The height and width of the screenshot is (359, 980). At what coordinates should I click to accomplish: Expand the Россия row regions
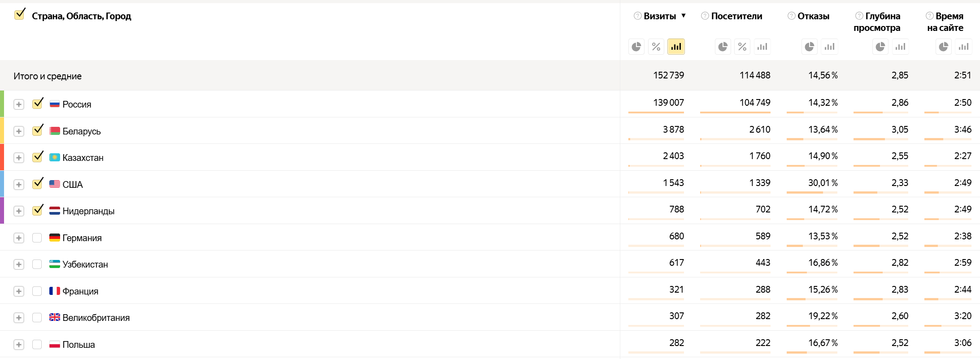pyautogui.click(x=18, y=104)
